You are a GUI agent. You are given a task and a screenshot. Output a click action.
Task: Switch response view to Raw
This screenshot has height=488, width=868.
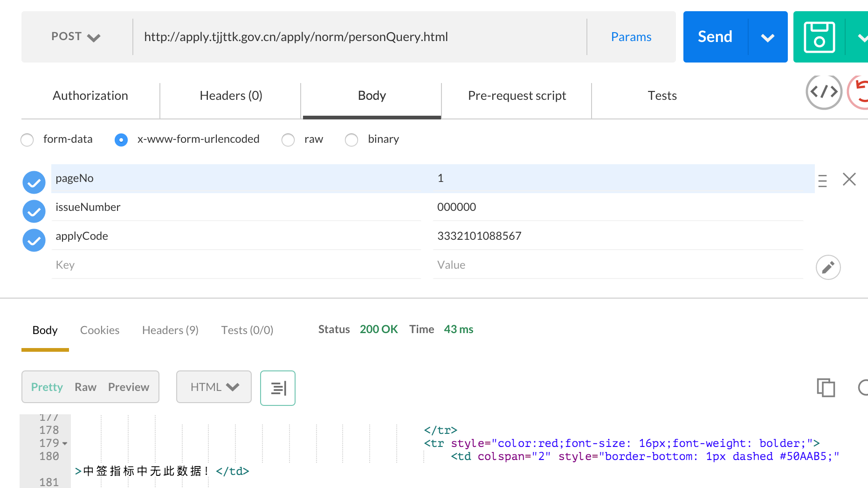click(85, 387)
